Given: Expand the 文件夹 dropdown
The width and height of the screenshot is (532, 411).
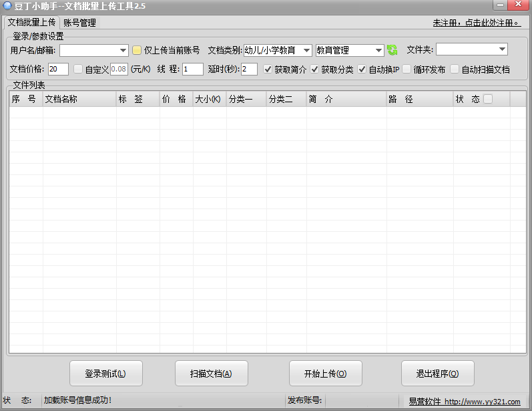Looking at the screenshot, I should (502, 49).
